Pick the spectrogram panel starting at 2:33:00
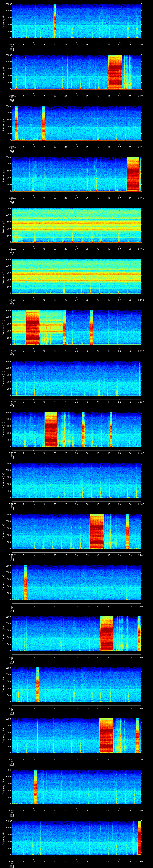The width and height of the screenshot is (153, 868). 76,583
